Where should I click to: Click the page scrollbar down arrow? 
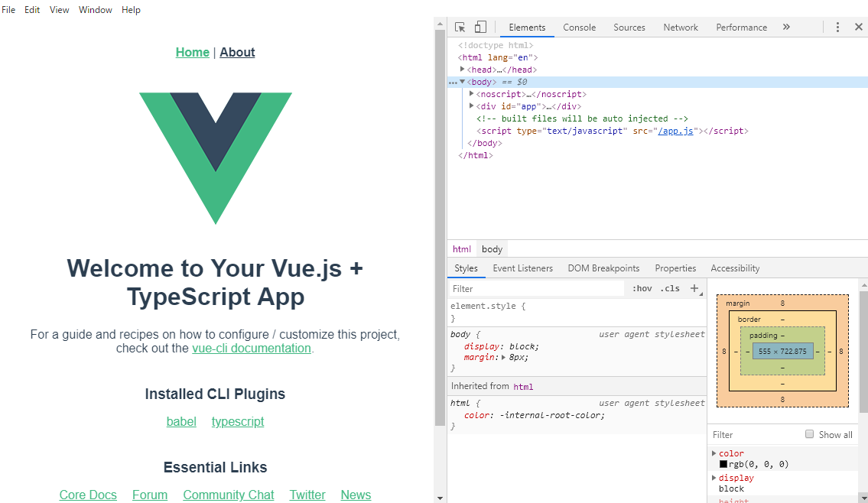click(x=440, y=498)
